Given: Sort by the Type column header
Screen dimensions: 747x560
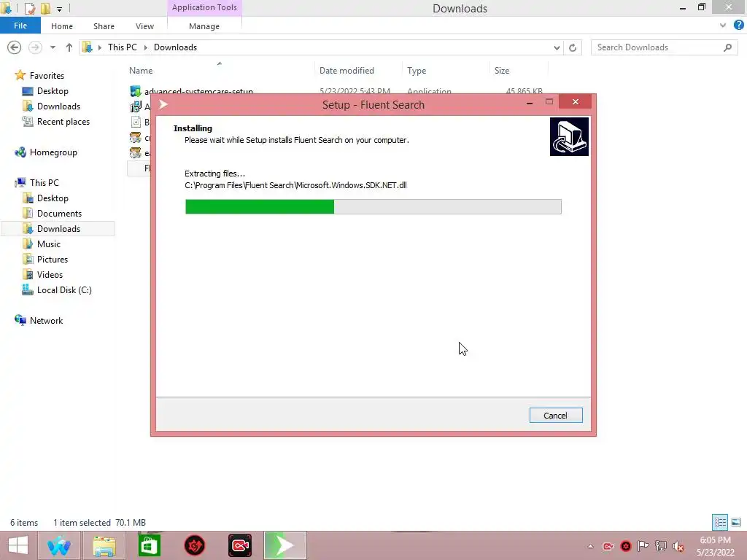Looking at the screenshot, I should point(417,71).
